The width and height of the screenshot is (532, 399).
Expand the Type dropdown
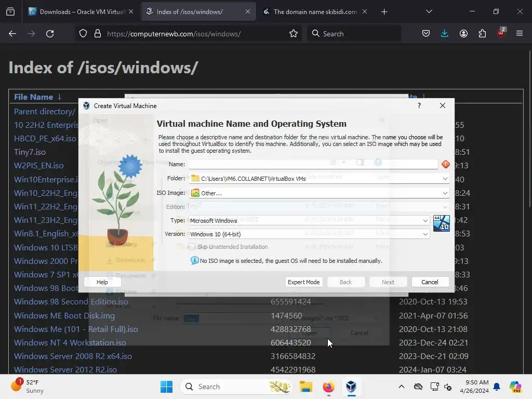[425, 220]
